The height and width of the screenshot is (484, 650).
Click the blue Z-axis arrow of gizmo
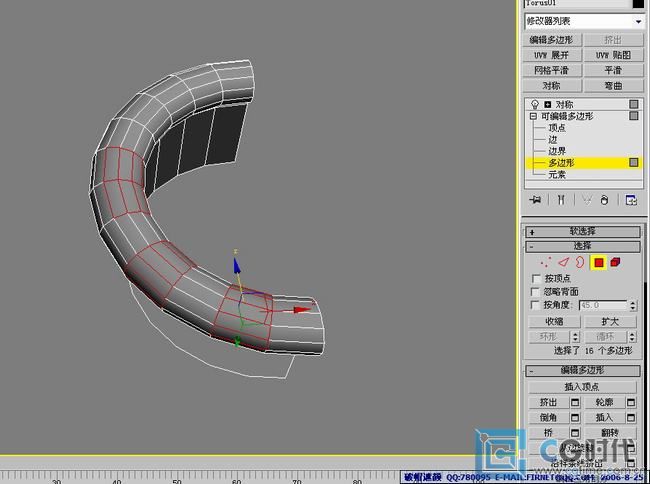(x=237, y=266)
